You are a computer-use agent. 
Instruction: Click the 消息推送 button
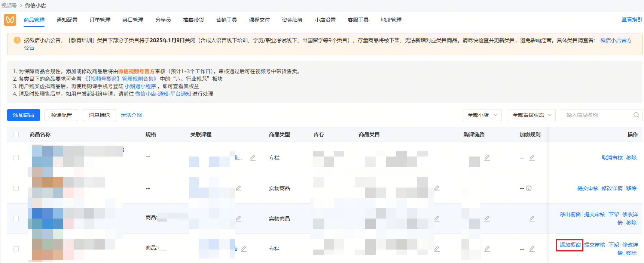100,115
